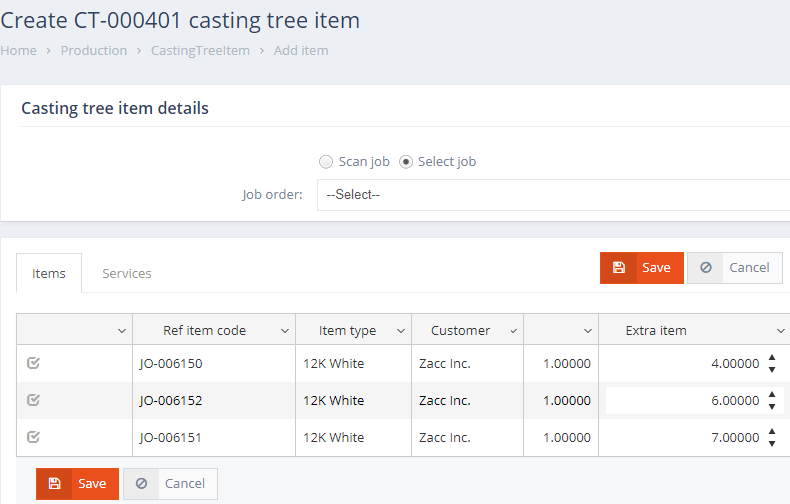Click the edit icon for row JO-006152

[x=33, y=400]
